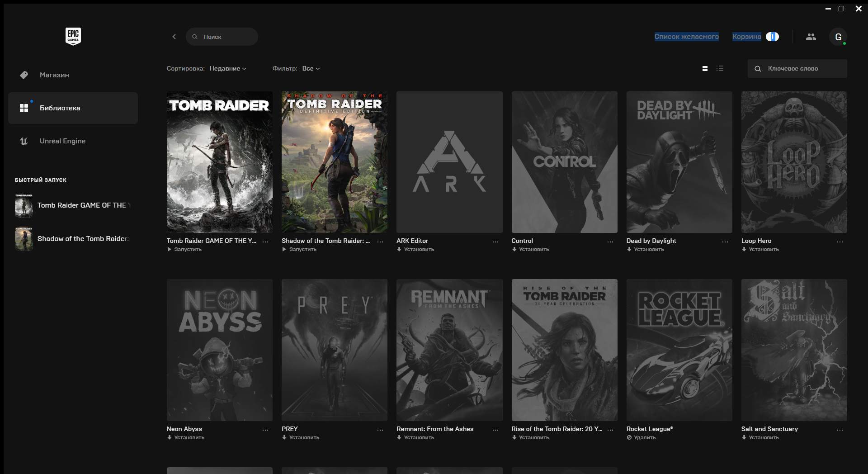Click the Dead by Daylight title text
The width and height of the screenshot is (868, 474).
point(651,241)
